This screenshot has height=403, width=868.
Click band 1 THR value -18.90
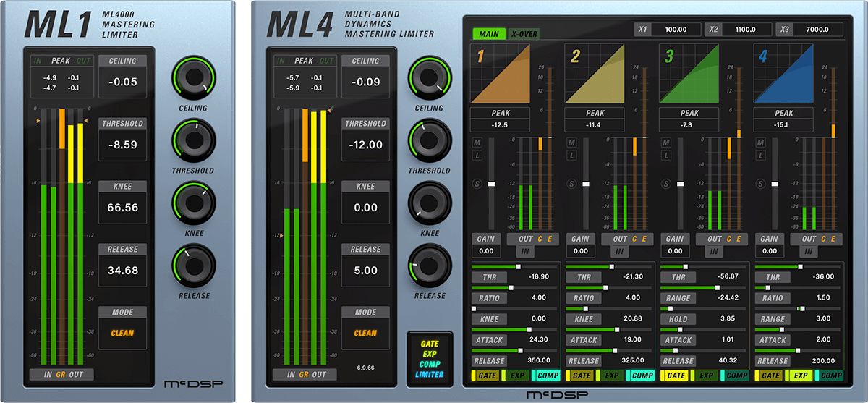pyautogui.click(x=538, y=276)
